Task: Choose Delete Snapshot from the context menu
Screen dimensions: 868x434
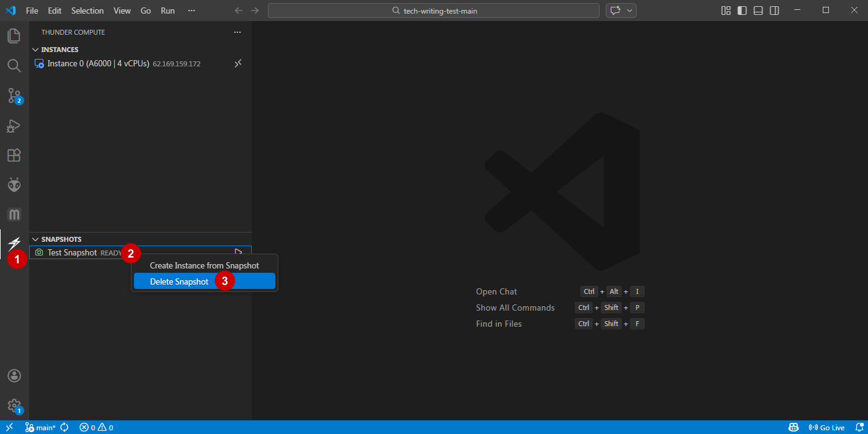Action: [205, 281]
